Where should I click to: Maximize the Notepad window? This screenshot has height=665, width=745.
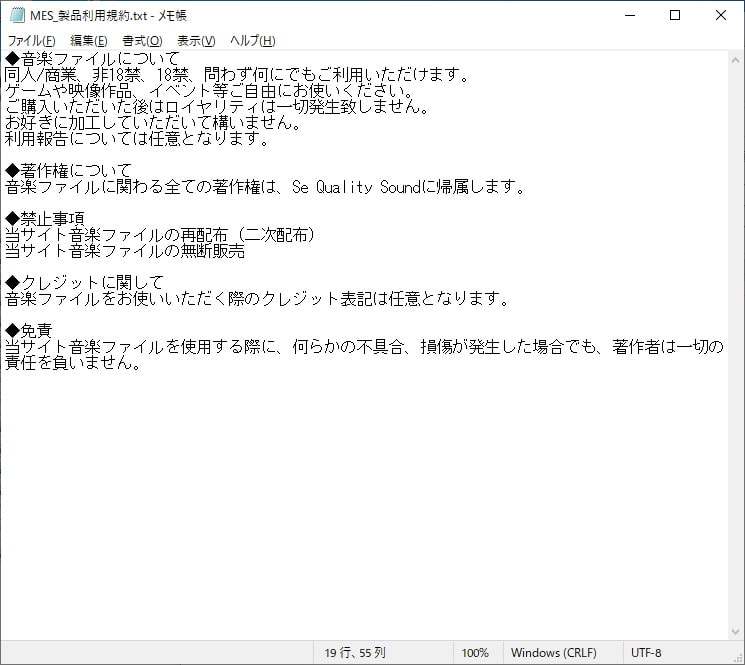pyautogui.click(x=674, y=15)
